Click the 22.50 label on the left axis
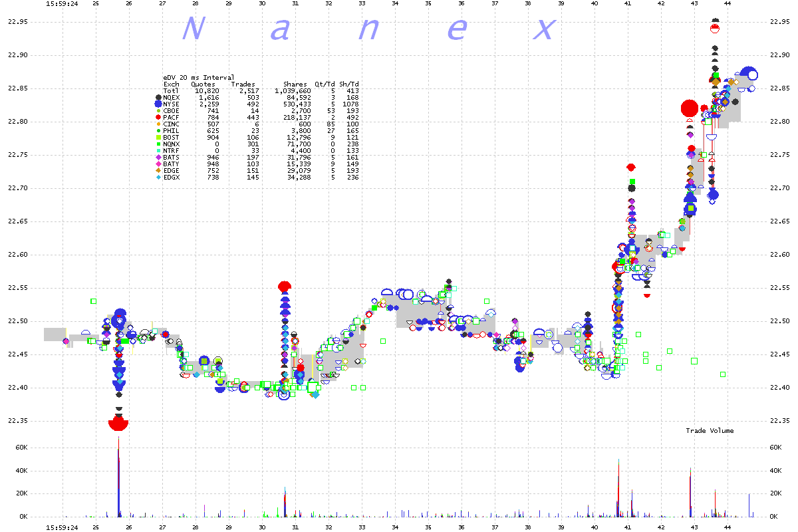This screenshot has height=532, width=798. click(x=18, y=321)
